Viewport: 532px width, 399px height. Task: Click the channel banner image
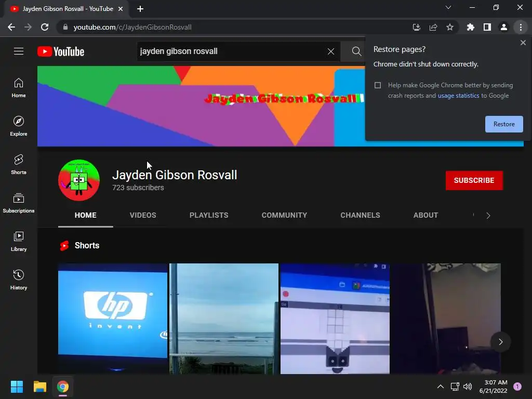click(x=201, y=106)
